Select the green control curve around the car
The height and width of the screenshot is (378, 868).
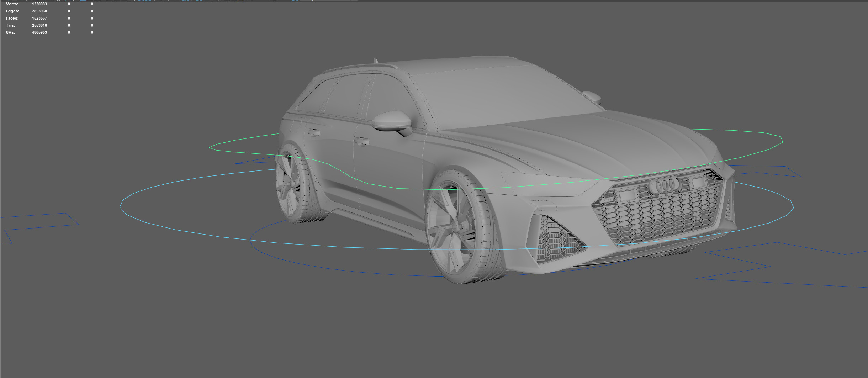398,188
